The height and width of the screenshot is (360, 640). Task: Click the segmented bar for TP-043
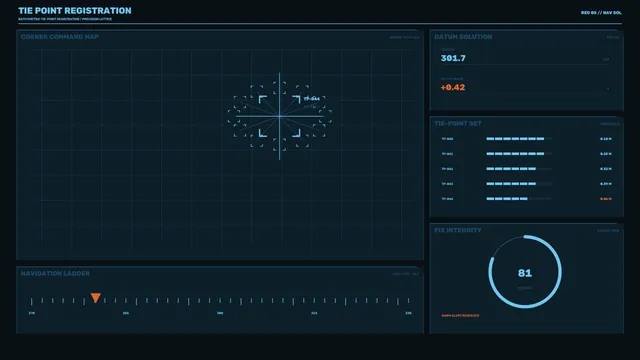(x=519, y=184)
